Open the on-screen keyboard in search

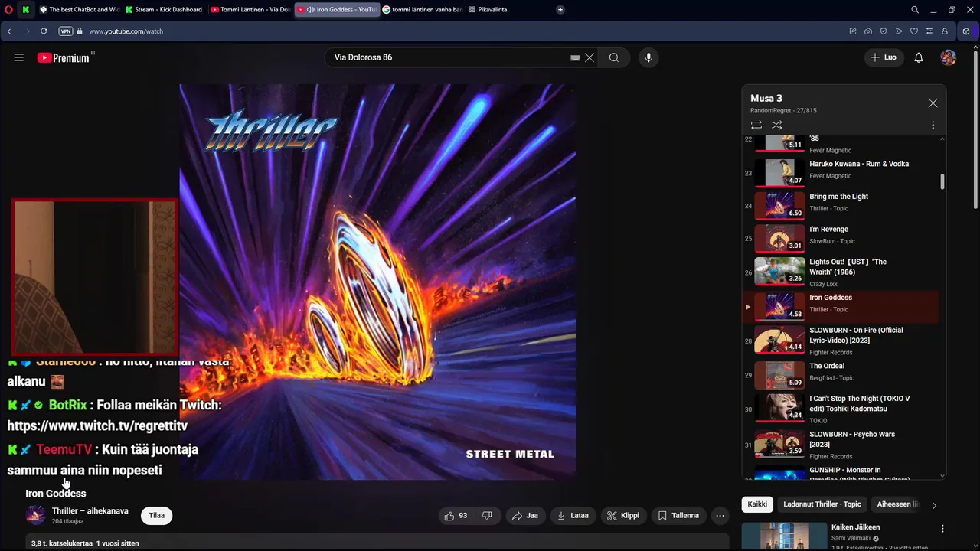click(x=575, y=57)
